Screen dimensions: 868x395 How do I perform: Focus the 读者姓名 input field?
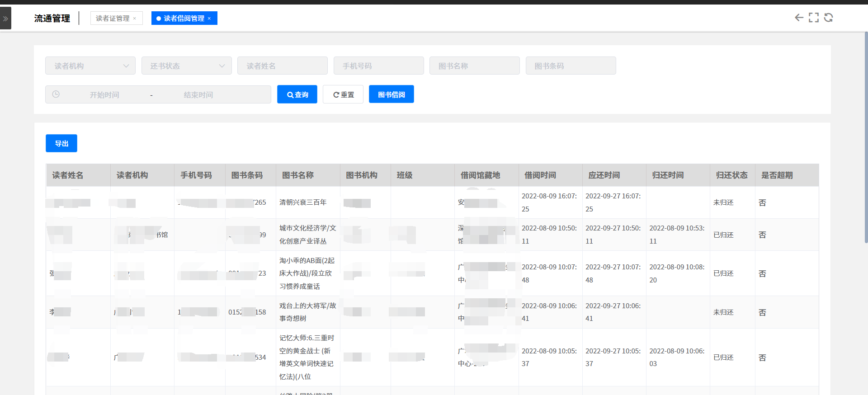tap(282, 66)
